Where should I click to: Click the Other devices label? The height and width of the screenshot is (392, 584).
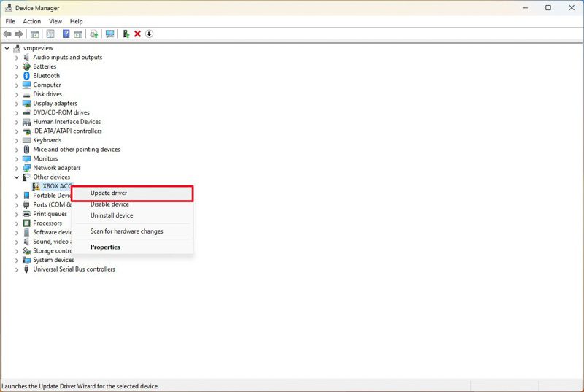[x=51, y=177]
